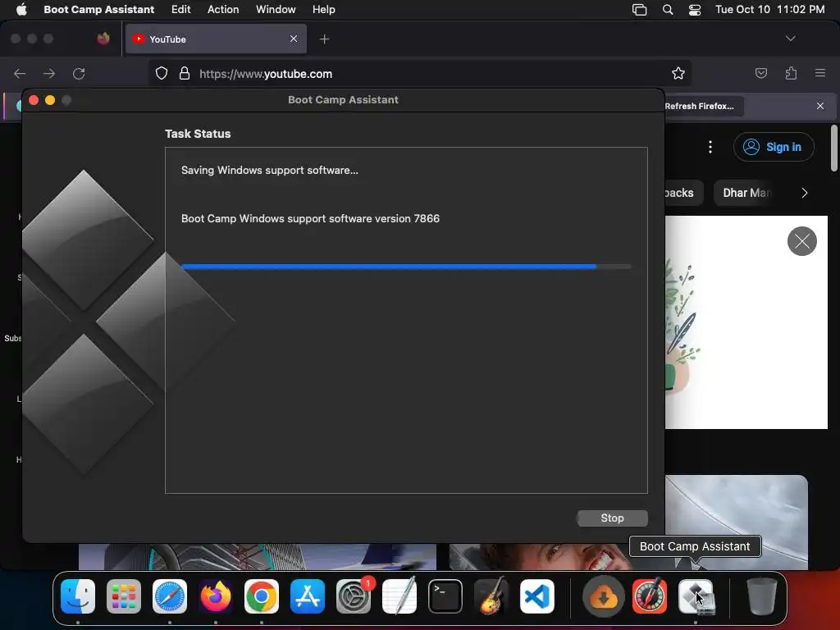Show more YouTube filter chips arrow
Image resolution: width=840 pixels, height=630 pixels.
click(x=804, y=193)
